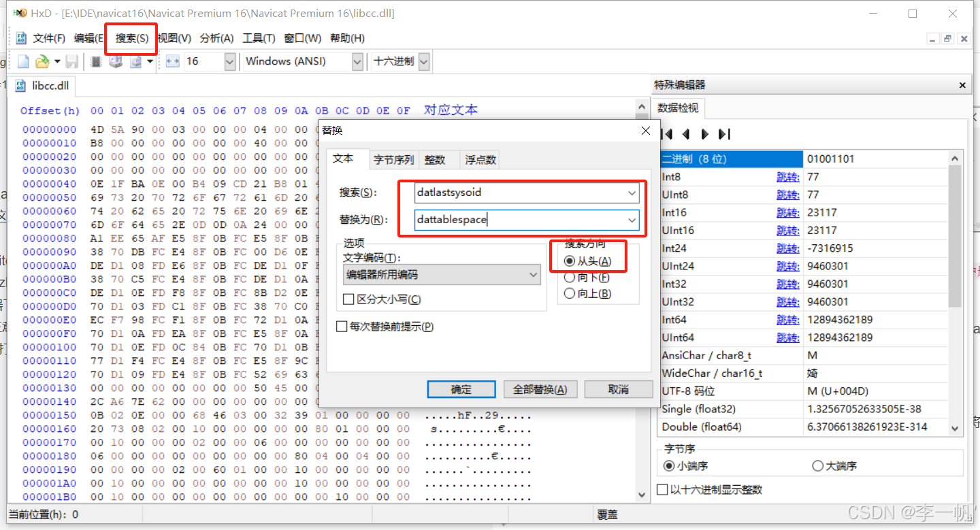Click the AnsiChar / char8_t row label
Image resolution: width=980 pixels, height=530 pixels.
tap(706, 355)
